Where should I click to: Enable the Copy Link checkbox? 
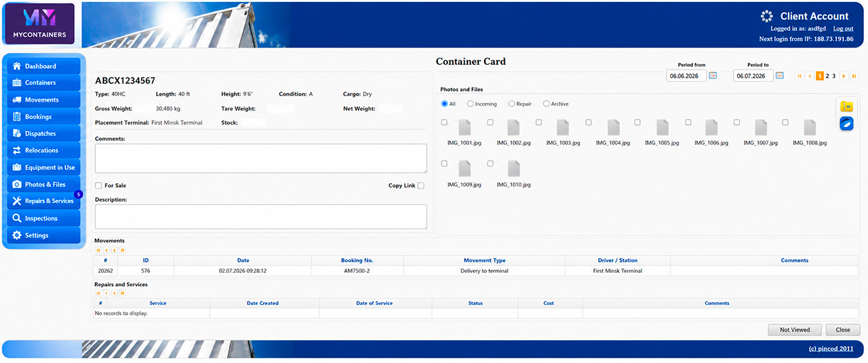(x=421, y=186)
